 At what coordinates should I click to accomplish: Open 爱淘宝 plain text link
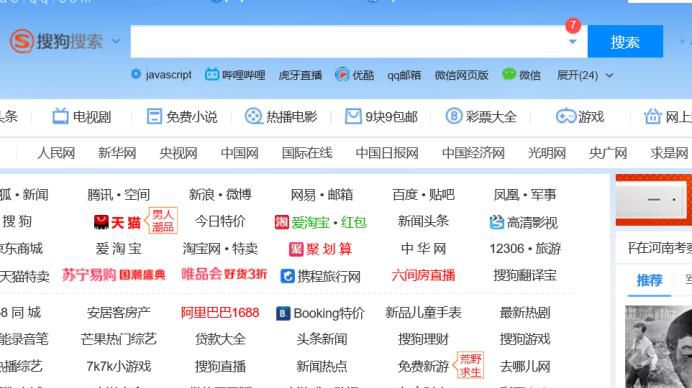[x=119, y=249]
